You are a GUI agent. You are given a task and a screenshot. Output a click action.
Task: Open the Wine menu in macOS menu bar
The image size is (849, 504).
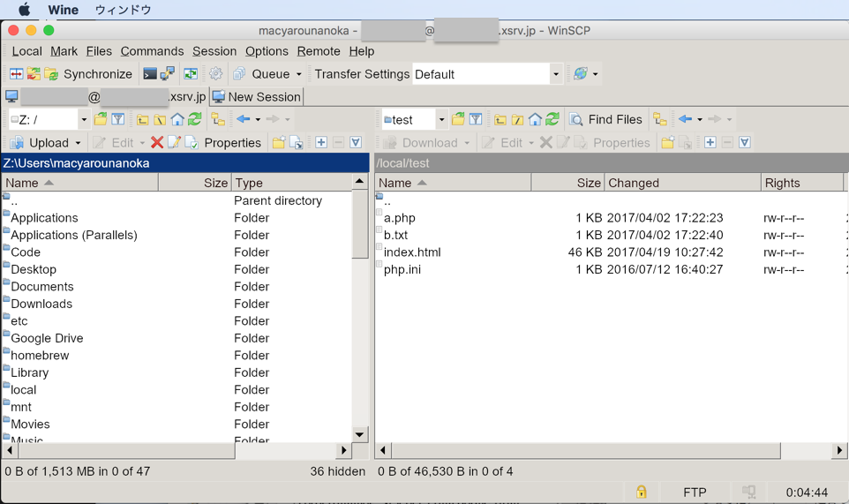pyautogui.click(x=63, y=10)
